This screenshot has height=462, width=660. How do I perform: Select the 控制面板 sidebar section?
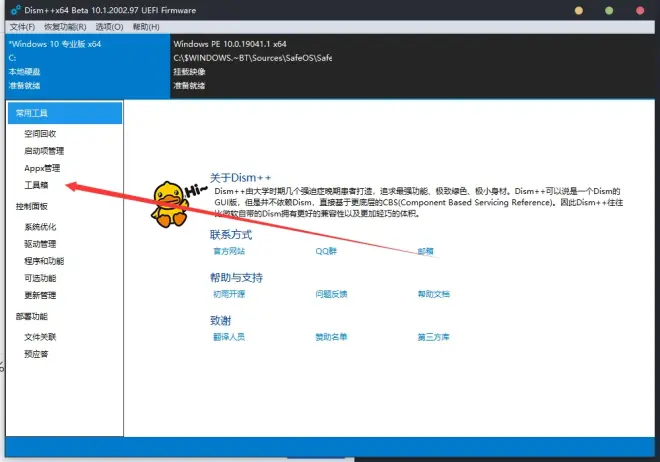pos(32,206)
